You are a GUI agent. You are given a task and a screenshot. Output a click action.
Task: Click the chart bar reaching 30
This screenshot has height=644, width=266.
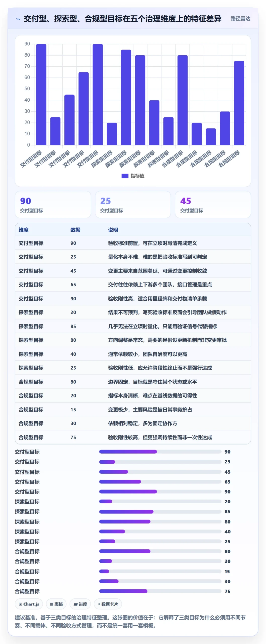click(x=225, y=128)
